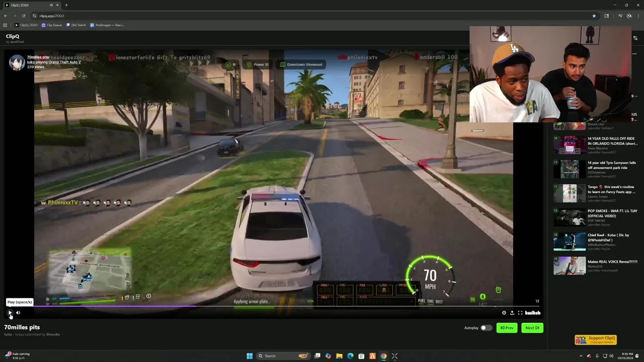Click the share/upload icon in the player
This screenshot has width=644, height=362.
coord(512,313)
